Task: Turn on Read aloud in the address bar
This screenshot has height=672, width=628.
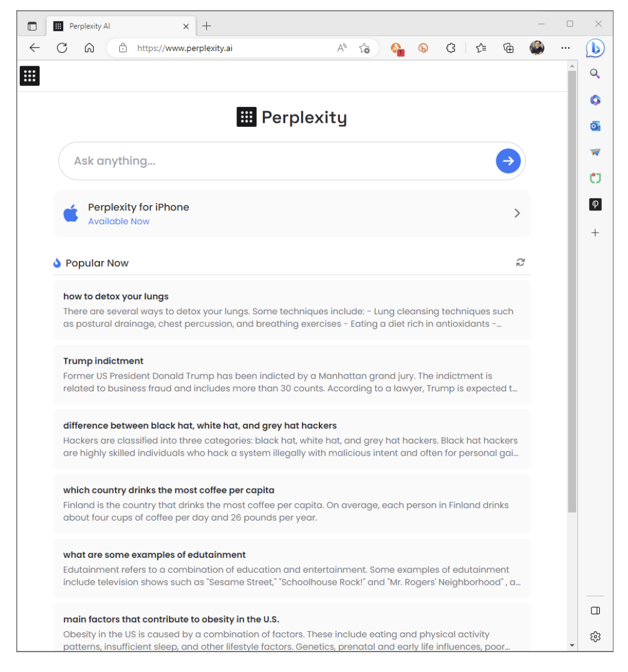Action: (x=342, y=48)
